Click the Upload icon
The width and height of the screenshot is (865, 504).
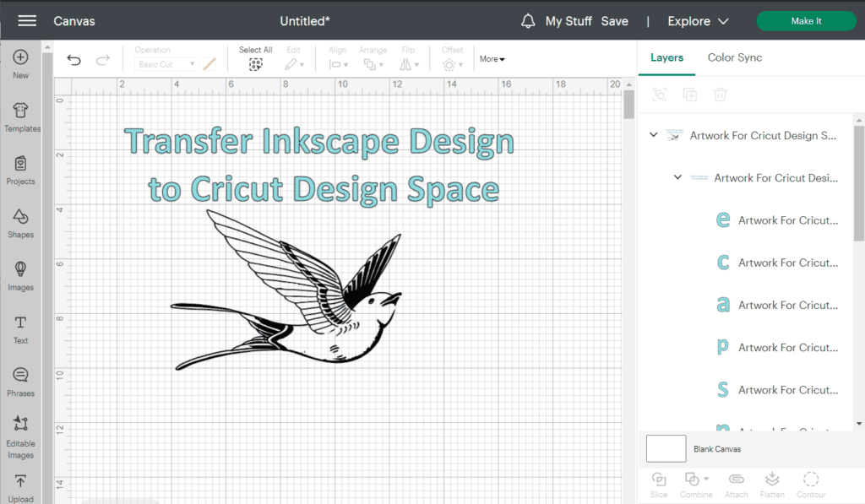[x=20, y=482]
